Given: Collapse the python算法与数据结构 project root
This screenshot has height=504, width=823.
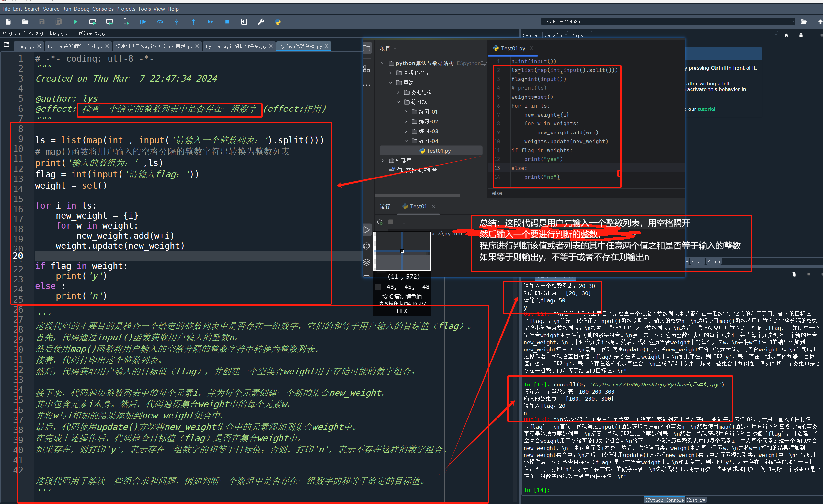Looking at the screenshot, I should click(x=383, y=63).
